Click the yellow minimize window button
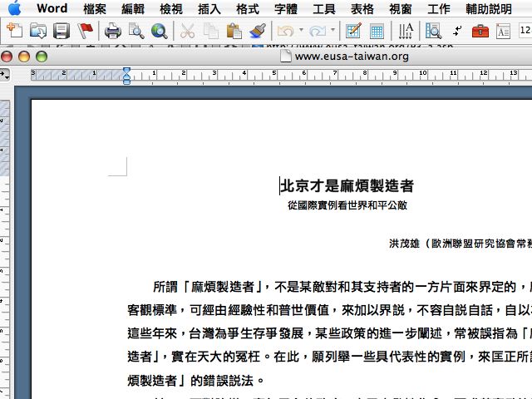 point(24,57)
